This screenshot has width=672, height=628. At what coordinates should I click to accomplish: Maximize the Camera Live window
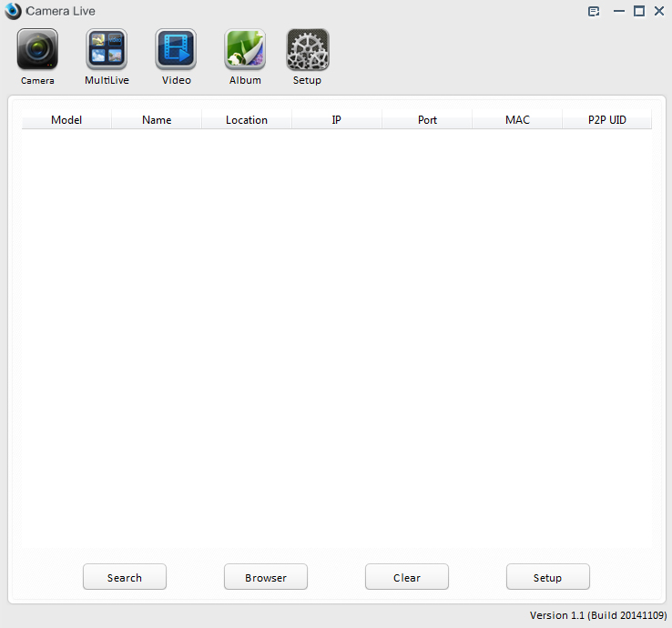tap(639, 11)
